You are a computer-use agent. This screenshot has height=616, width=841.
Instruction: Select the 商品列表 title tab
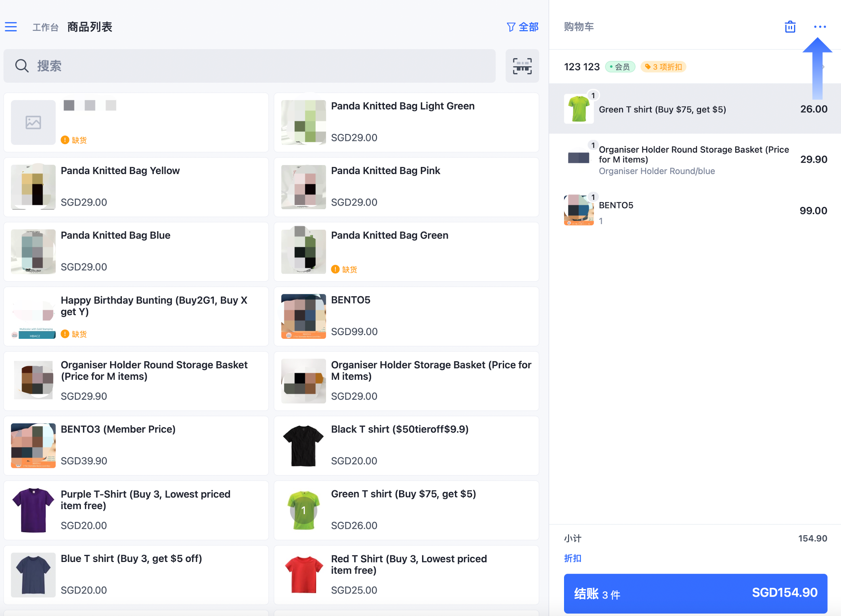[x=90, y=27]
